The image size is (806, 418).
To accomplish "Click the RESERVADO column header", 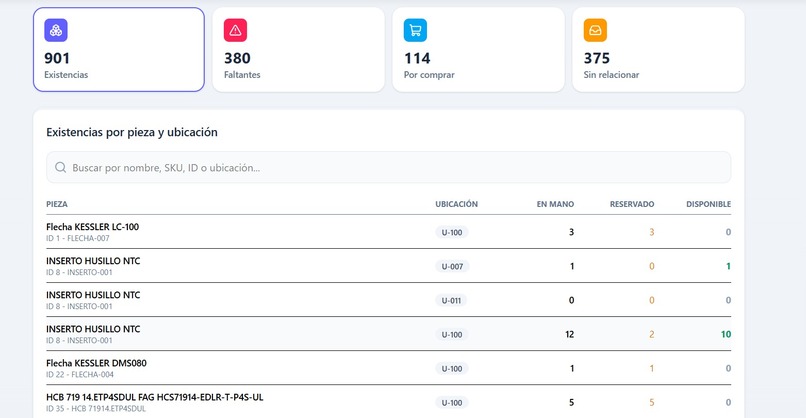I will click(x=632, y=204).
